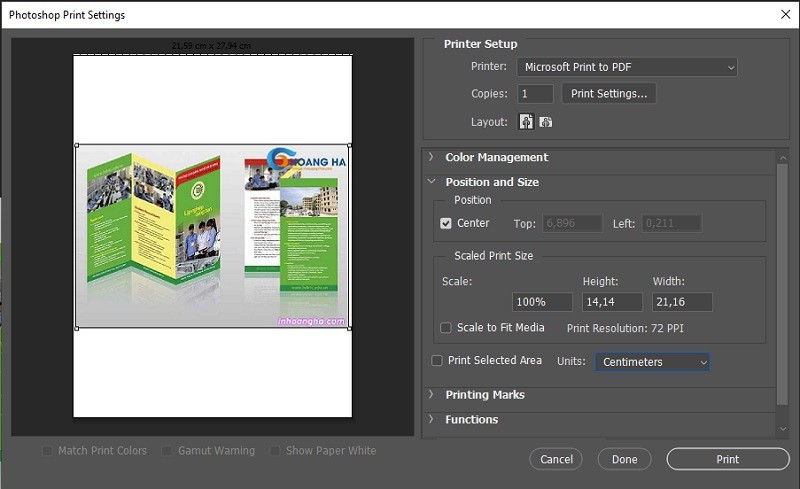The image size is (800, 489).
Task: Select portrait layout orientation icon
Action: (x=526, y=122)
